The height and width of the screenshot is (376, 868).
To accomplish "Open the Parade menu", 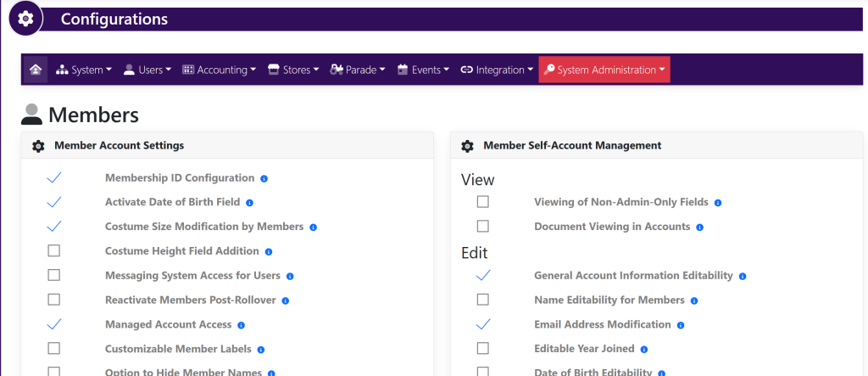I will [358, 70].
